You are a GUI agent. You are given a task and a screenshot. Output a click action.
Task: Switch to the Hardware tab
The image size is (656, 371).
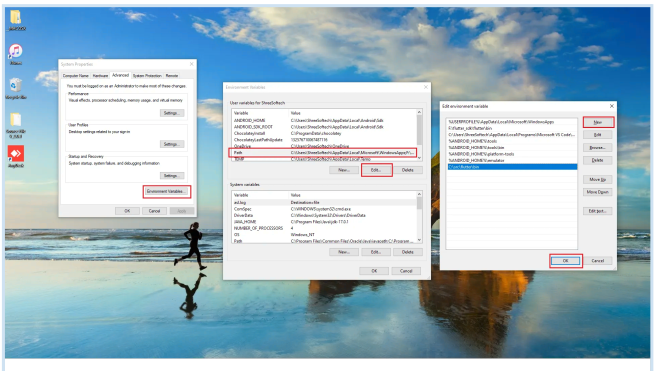point(100,76)
